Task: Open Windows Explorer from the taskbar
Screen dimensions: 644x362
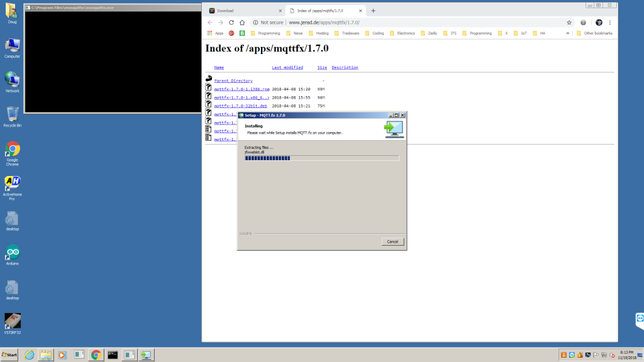Action: coord(46,355)
